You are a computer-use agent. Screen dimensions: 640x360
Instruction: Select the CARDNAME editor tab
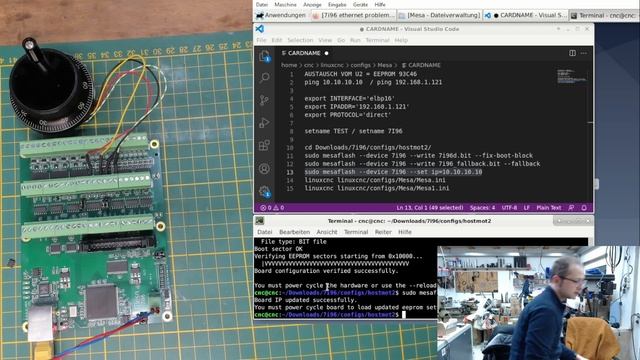coord(304,53)
